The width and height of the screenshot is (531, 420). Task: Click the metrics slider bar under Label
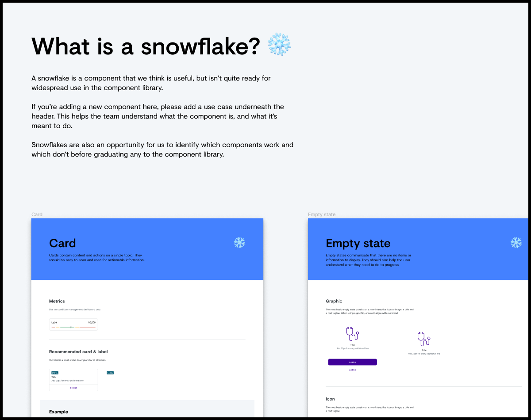point(73,327)
